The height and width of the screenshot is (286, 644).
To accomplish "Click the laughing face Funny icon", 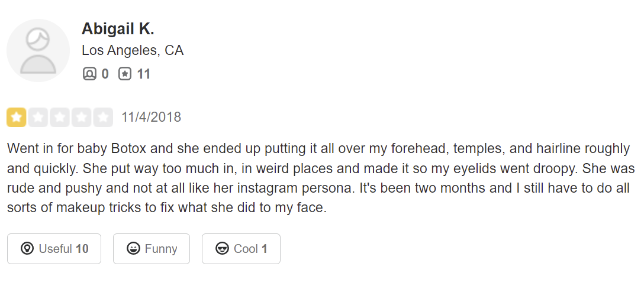I will (133, 249).
